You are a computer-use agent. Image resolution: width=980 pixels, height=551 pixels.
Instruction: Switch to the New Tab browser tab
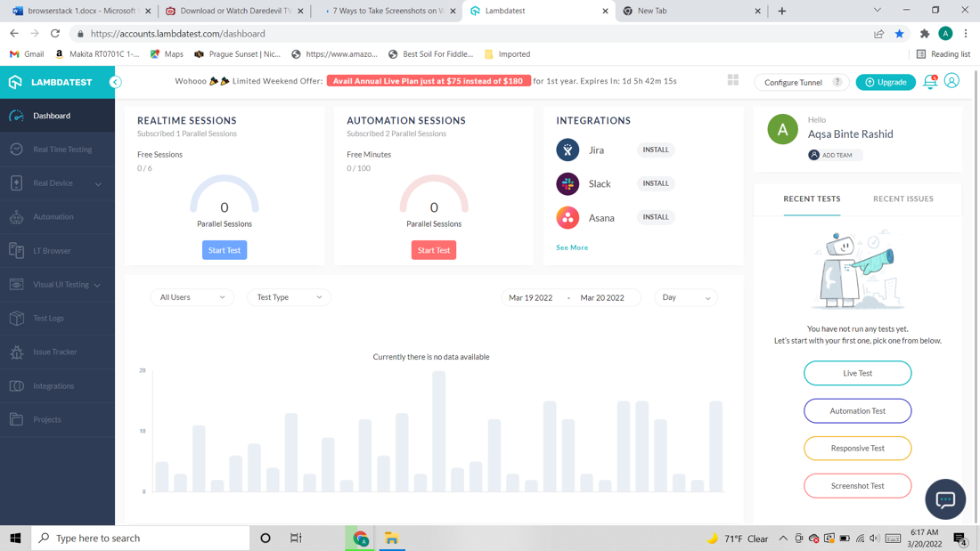(692, 11)
